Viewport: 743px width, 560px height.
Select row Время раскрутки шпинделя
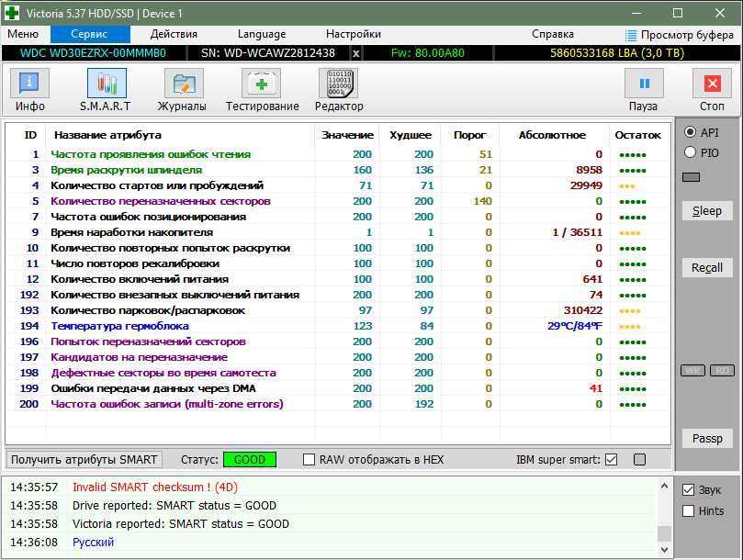pos(338,170)
